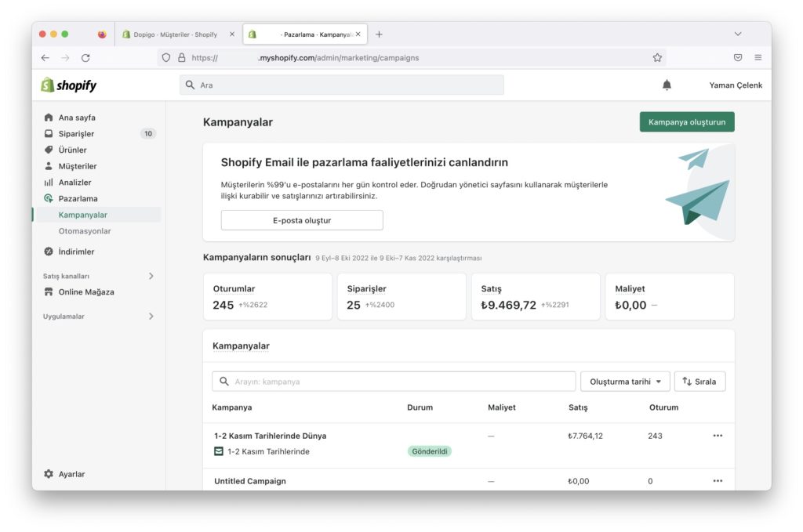The height and width of the screenshot is (532, 803).
Task: Click the Sırala sort button
Action: (699, 382)
